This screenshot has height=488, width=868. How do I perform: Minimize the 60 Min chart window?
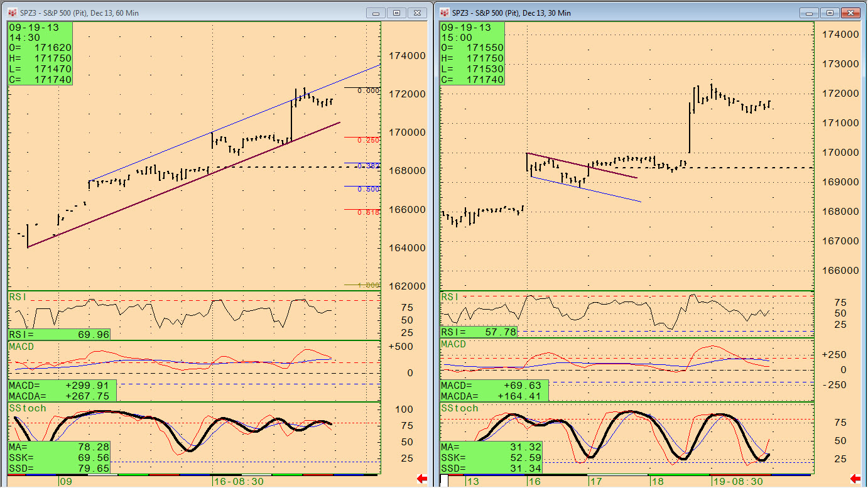coord(376,13)
